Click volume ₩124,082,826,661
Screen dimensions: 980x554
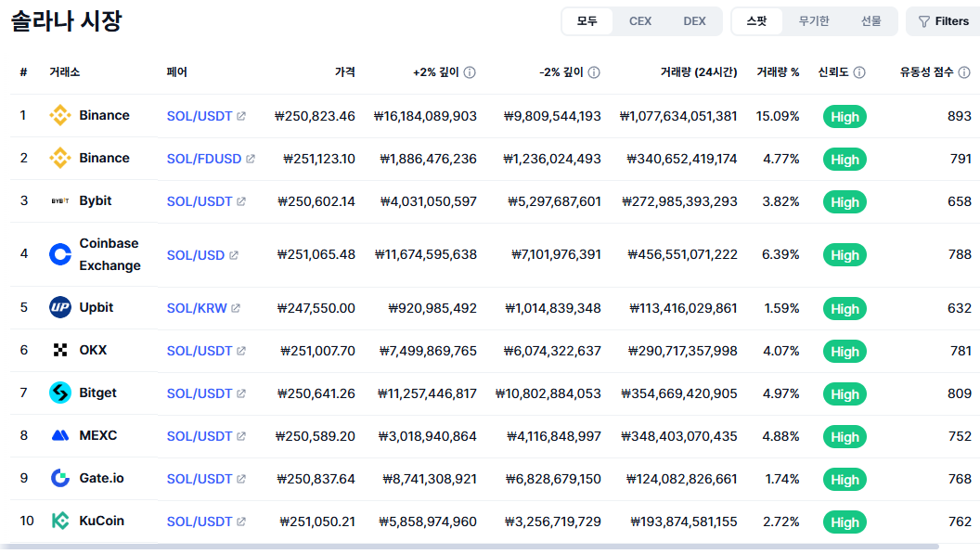tap(682, 479)
